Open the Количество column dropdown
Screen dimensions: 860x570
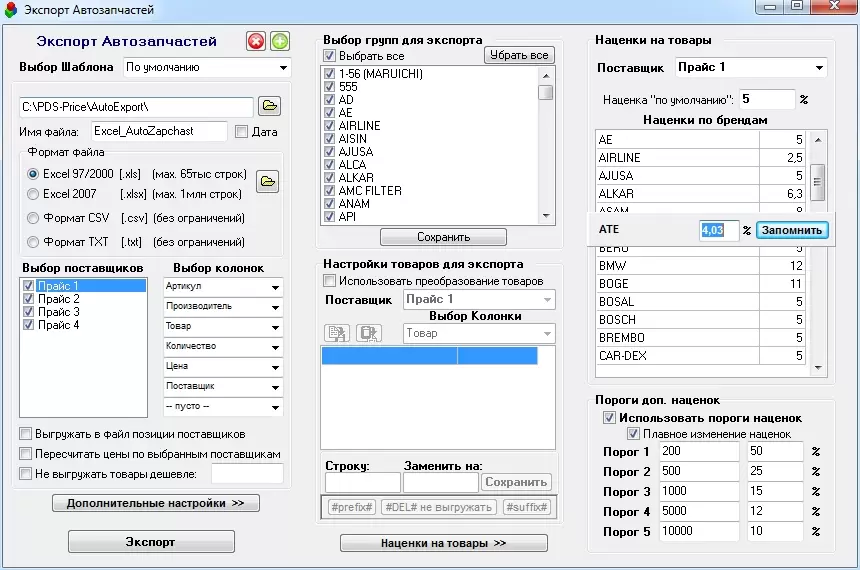[275, 347]
